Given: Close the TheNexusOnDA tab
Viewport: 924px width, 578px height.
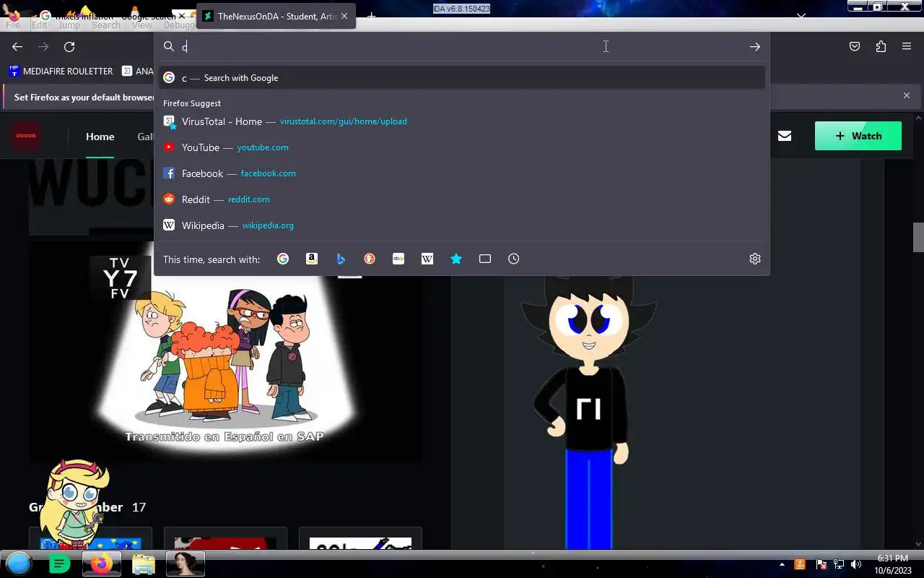Looking at the screenshot, I should 344,16.
